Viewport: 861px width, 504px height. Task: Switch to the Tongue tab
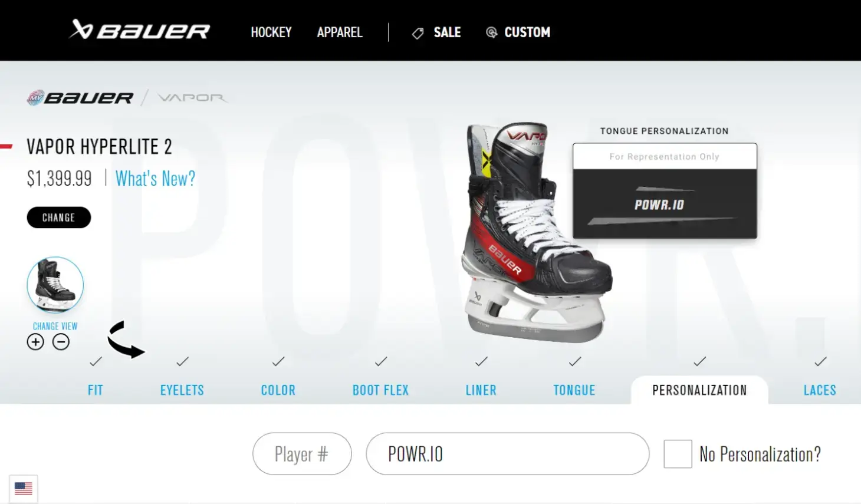pyautogui.click(x=574, y=390)
